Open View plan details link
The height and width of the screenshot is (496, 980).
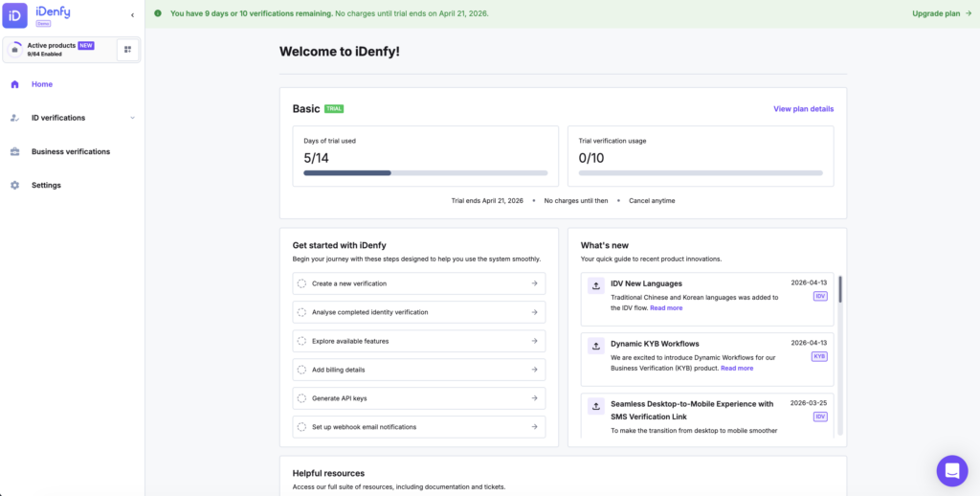click(803, 109)
